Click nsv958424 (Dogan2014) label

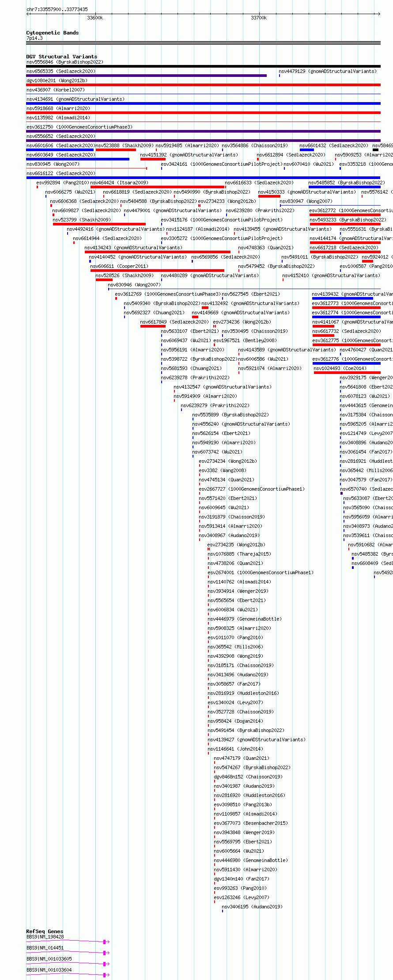(235, 721)
